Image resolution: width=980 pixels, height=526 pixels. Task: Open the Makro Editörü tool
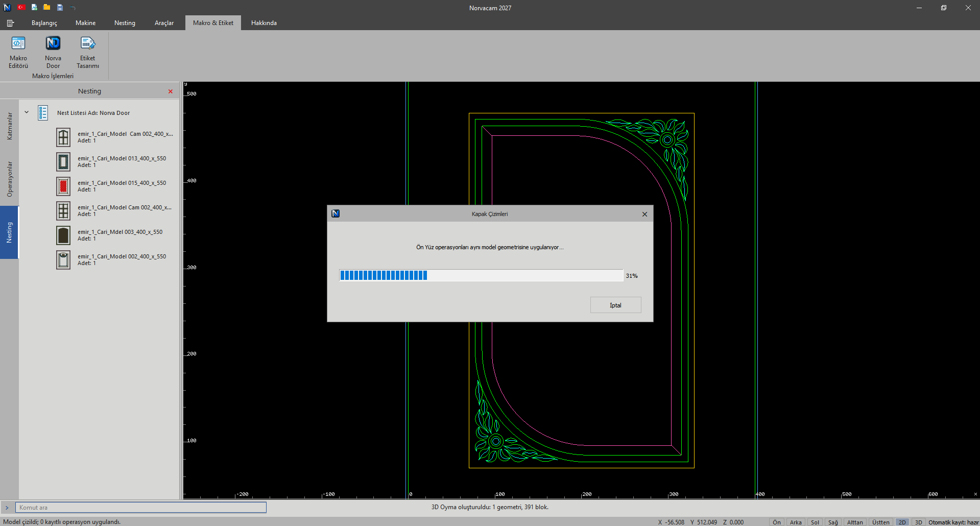18,52
